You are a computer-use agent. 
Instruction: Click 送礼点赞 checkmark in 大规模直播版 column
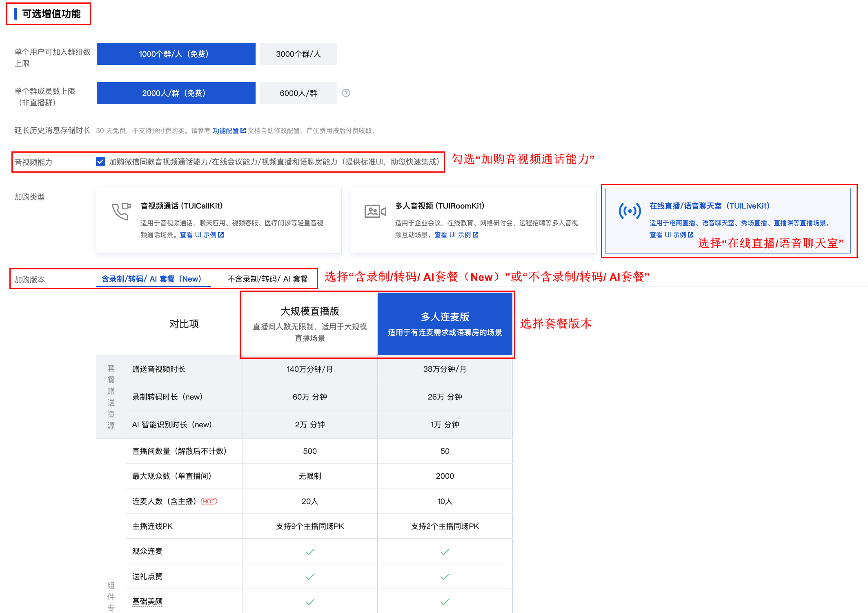tap(310, 577)
